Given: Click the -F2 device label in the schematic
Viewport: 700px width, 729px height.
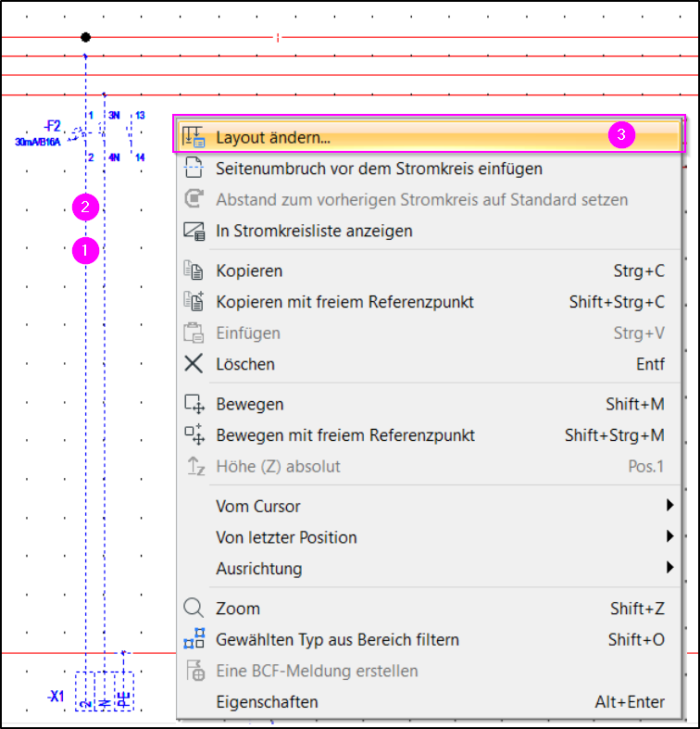Looking at the screenshot, I should coord(53,126).
